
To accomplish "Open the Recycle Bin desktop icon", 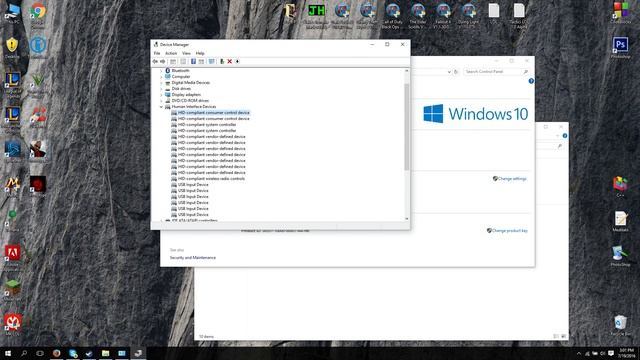I will (x=620, y=325).
